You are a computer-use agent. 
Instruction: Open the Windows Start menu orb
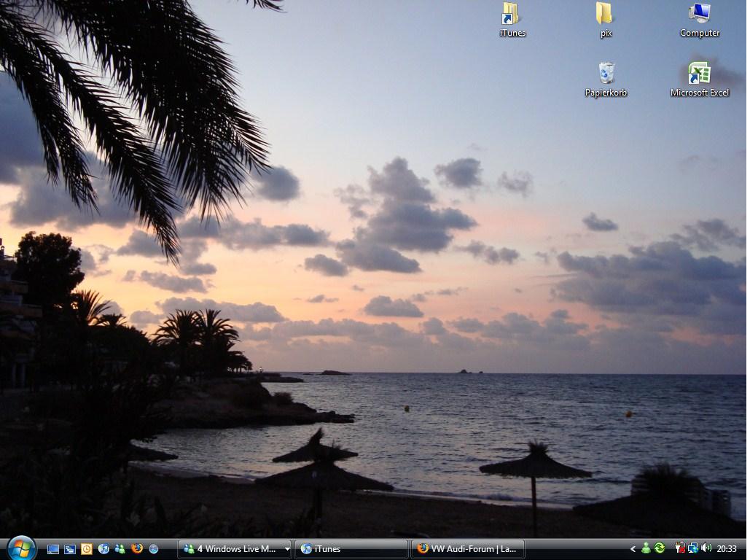coord(21,548)
